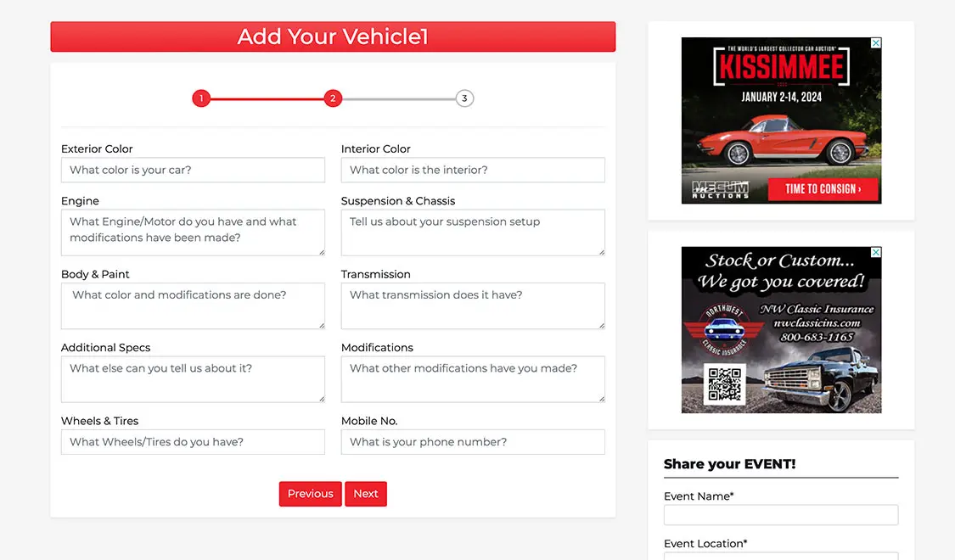Click the Additional Specs textarea

click(193, 379)
